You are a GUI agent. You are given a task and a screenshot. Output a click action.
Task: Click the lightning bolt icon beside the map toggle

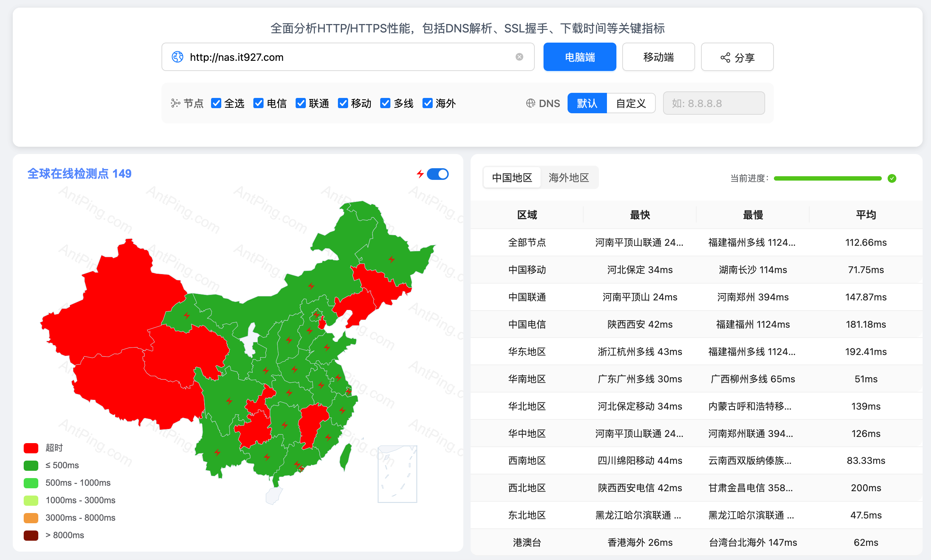click(420, 174)
